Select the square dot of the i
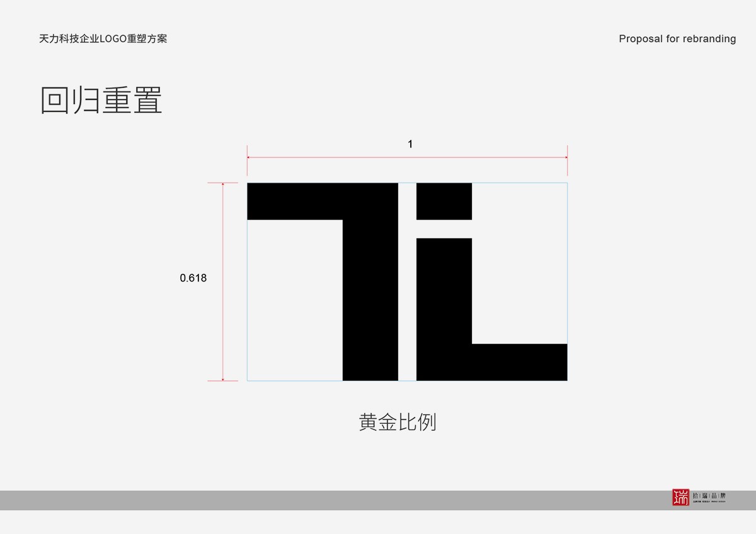Screen dimensions: 756x534 click(444, 201)
